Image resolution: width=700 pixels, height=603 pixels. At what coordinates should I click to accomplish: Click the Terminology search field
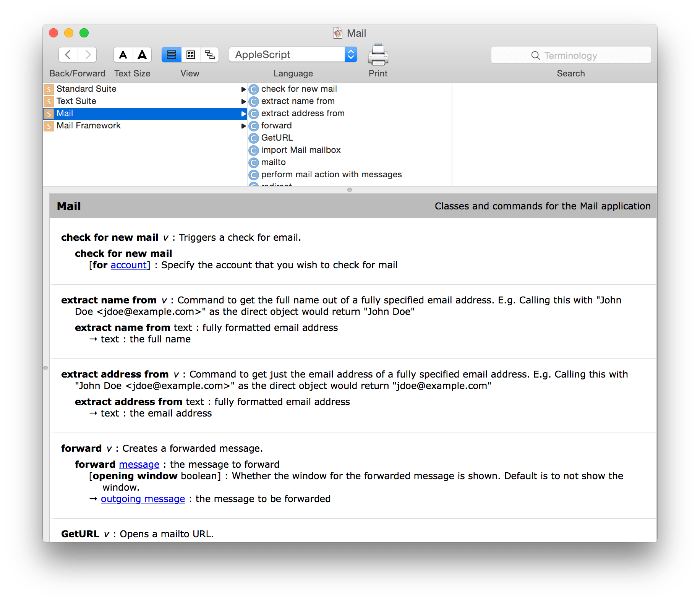click(x=571, y=55)
